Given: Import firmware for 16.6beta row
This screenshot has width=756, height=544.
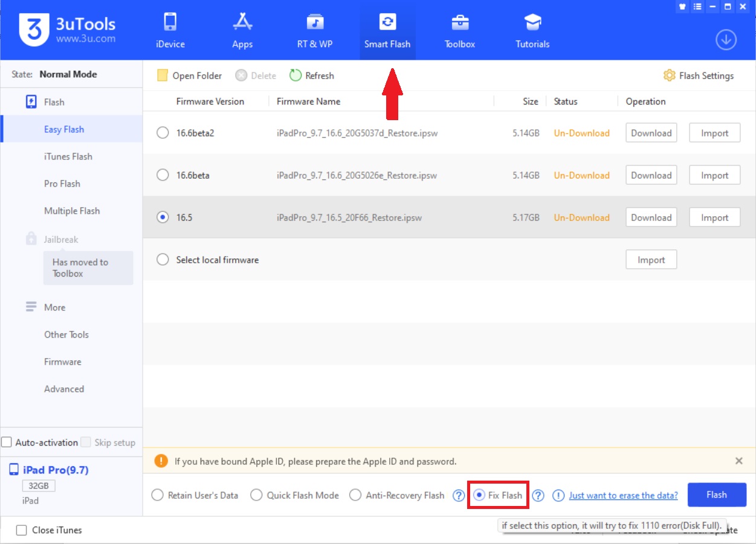Looking at the screenshot, I should point(715,175).
